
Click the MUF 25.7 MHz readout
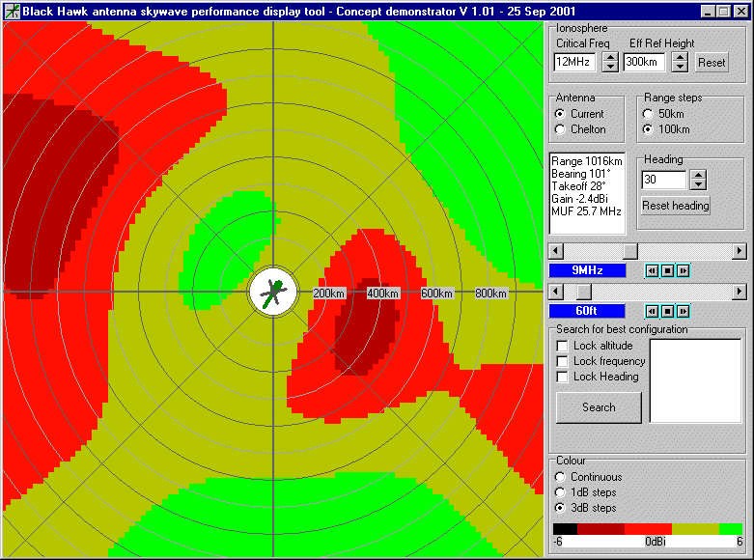[586, 211]
